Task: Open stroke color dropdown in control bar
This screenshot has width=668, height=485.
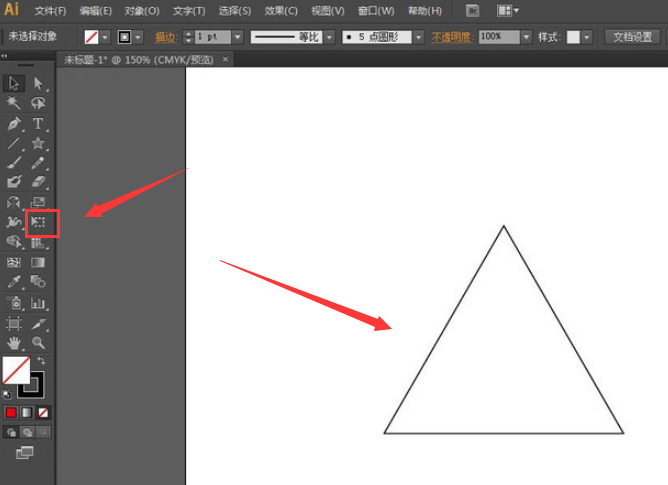Action: coord(138,38)
